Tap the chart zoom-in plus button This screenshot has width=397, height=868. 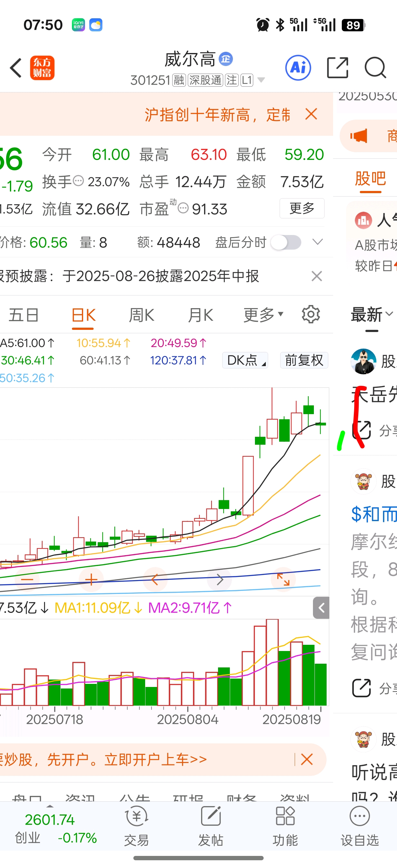tap(91, 580)
